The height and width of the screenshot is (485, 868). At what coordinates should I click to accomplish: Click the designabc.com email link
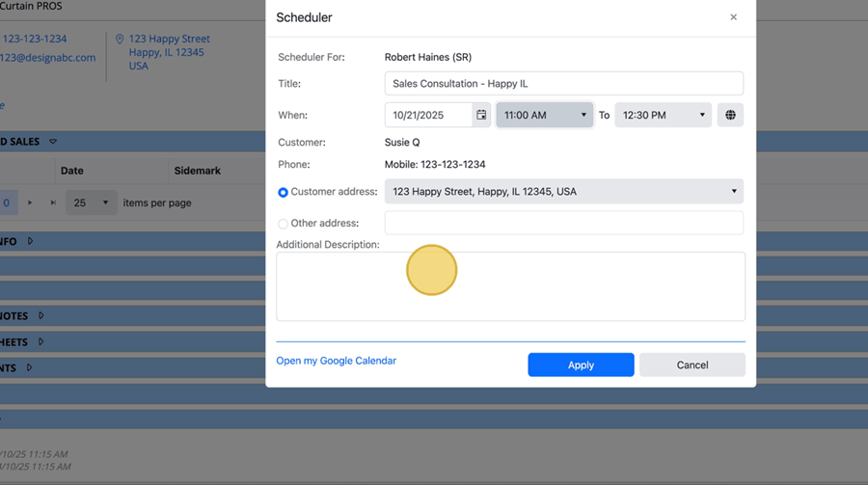(47, 58)
